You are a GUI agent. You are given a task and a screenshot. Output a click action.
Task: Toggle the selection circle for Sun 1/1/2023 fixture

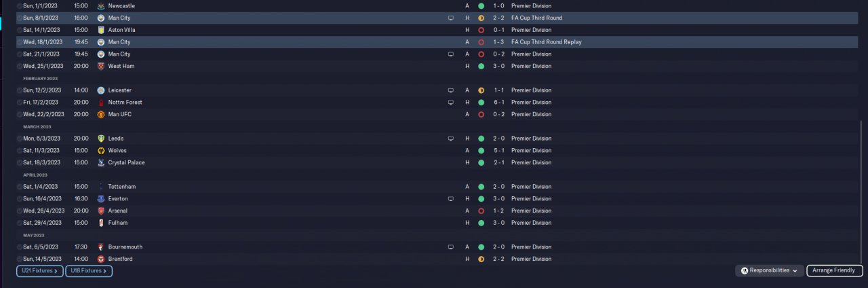19,5
